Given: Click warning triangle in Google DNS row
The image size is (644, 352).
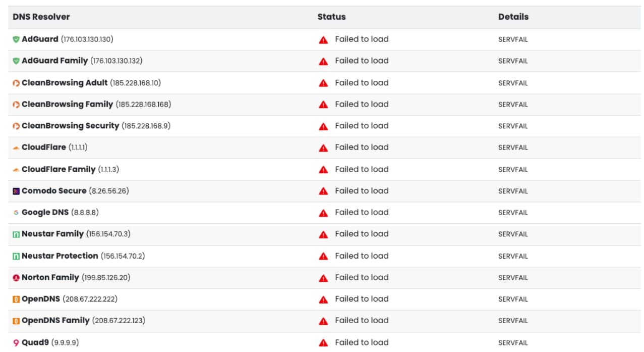Looking at the screenshot, I should click(323, 213).
